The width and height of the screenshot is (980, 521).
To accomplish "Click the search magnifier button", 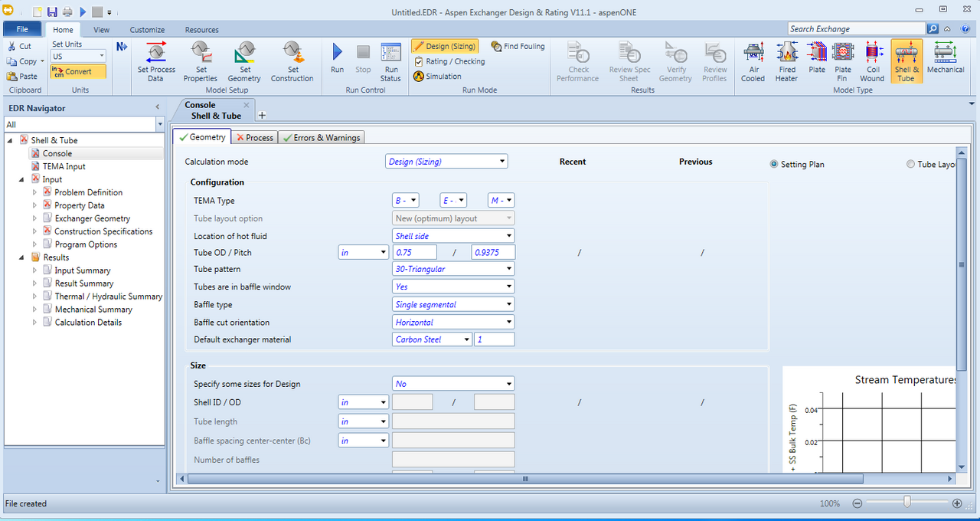I will (933, 28).
